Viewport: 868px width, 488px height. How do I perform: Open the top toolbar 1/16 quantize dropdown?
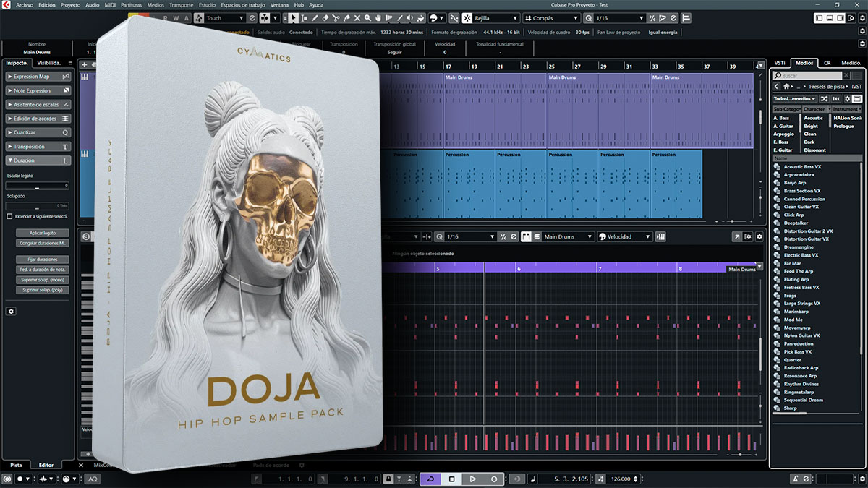click(x=619, y=17)
